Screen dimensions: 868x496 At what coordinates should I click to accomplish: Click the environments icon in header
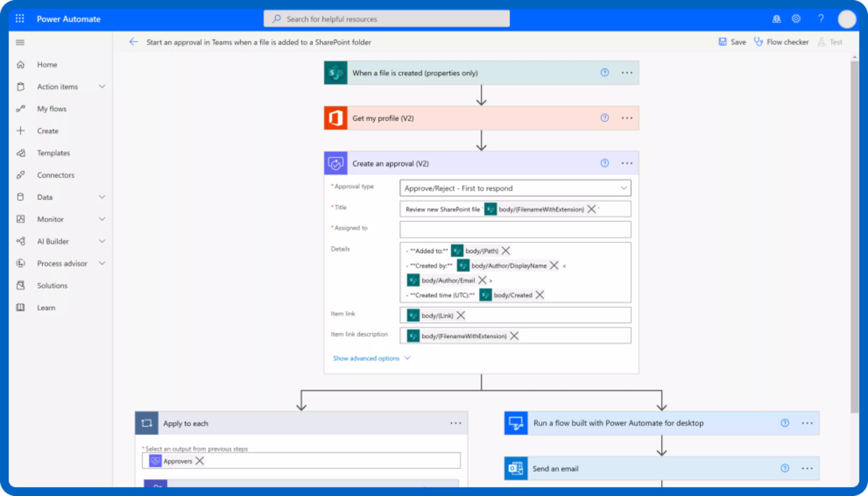pyautogui.click(x=776, y=19)
